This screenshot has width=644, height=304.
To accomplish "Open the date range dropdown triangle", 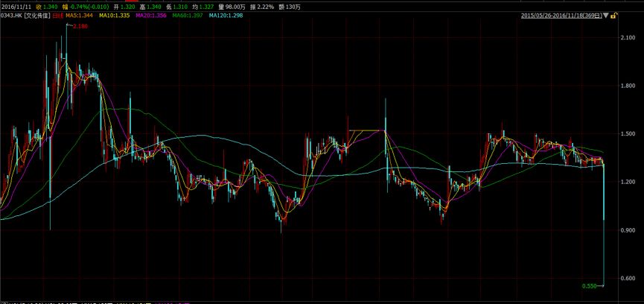I will (606, 16).
